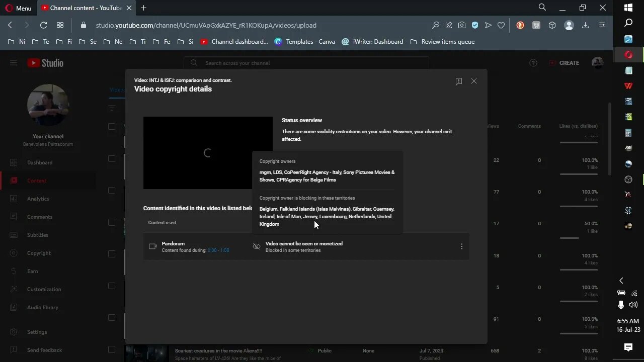Open the Canva Templates bookmark
The image size is (644, 362).
click(x=305, y=42)
